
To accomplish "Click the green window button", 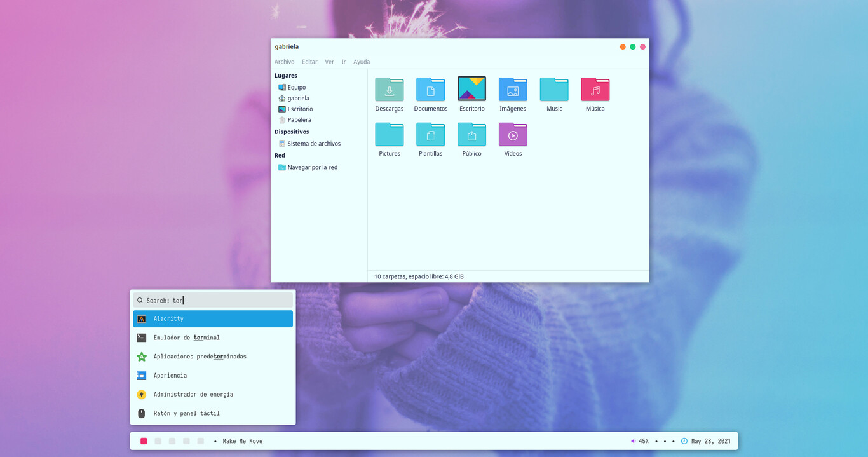I will pos(633,47).
